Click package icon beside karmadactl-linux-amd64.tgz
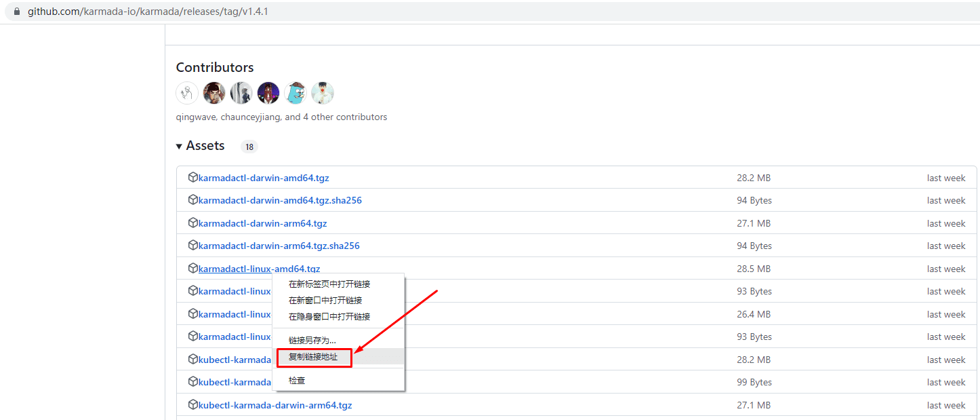Viewport: 980px width, 420px height. tap(193, 269)
